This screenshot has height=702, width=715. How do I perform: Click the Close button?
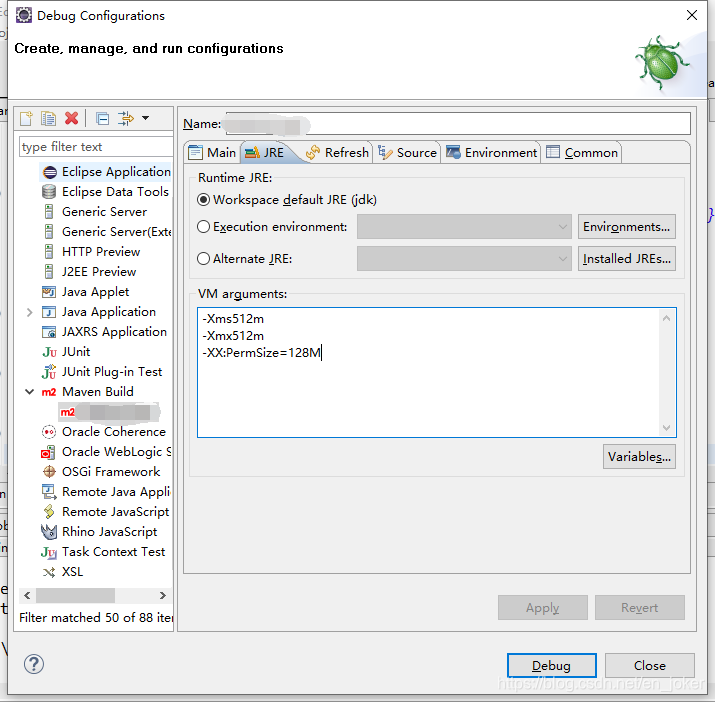click(649, 666)
